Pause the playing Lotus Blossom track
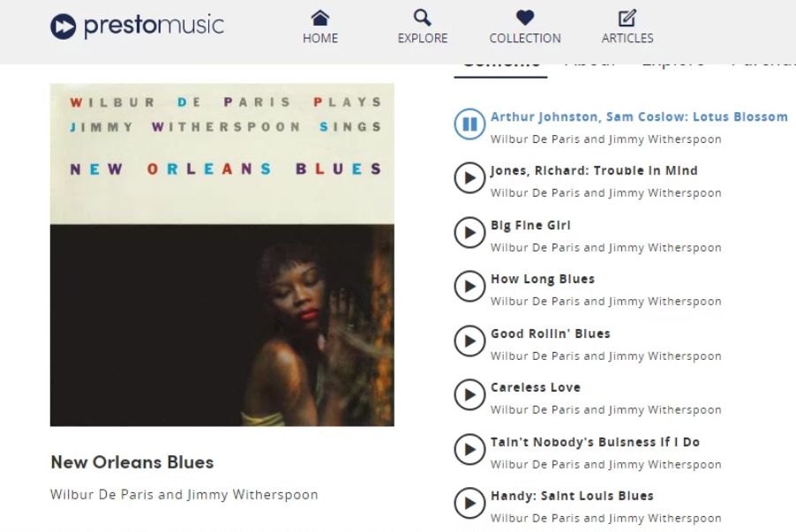 pos(469,124)
